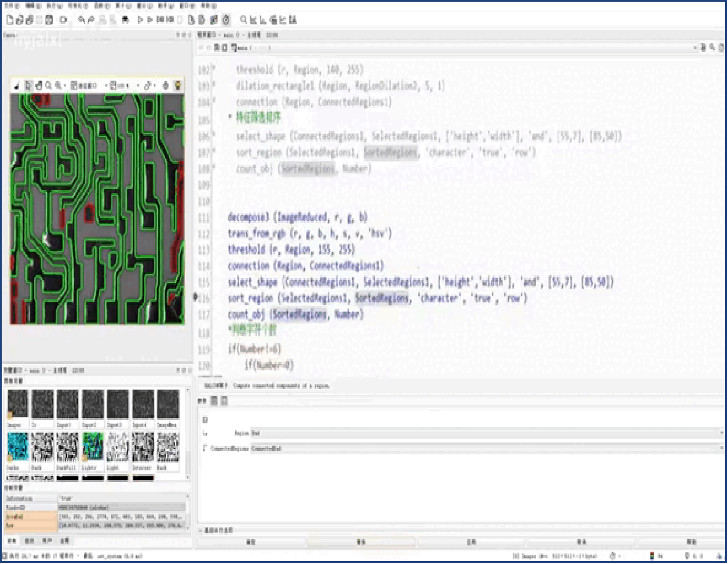Click the iconic variables panel scrollbar
This screenshot has height=564, width=728.
(x=188, y=433)
